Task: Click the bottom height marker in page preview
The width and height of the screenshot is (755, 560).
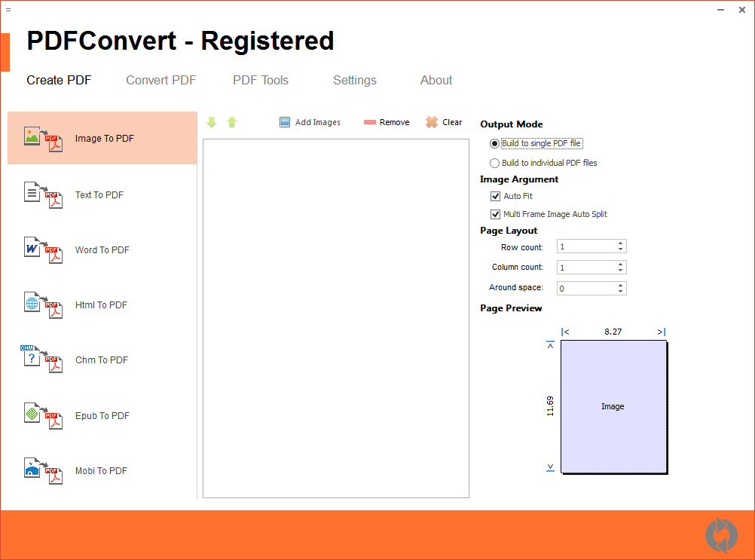Action: pyautogui.click(x=550, y=467)
